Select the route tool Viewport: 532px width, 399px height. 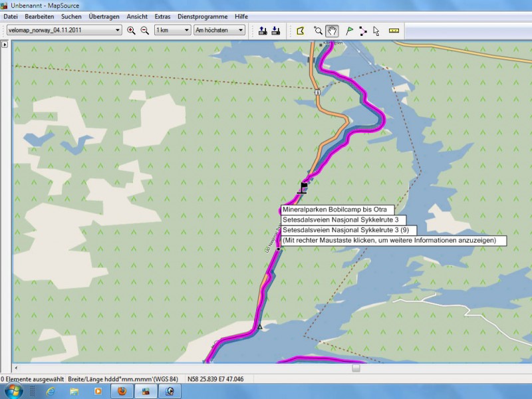pyautogui.click(x=362, y=31)
